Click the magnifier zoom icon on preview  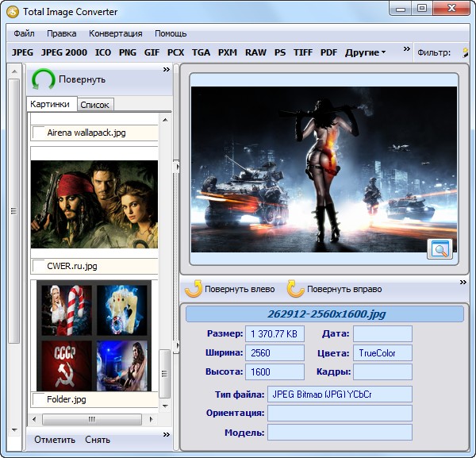click(x=439, y=248)
